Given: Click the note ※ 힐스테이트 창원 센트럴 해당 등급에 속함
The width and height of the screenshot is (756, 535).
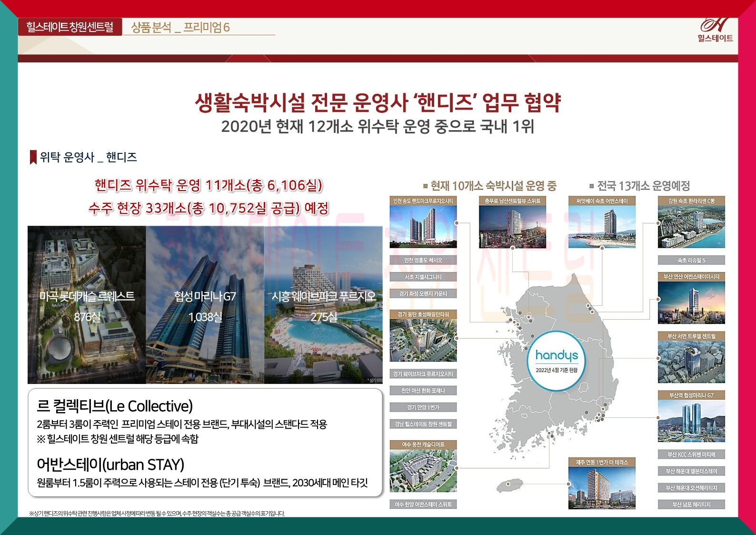Looking at the screenshot, I should click(118, 439).
